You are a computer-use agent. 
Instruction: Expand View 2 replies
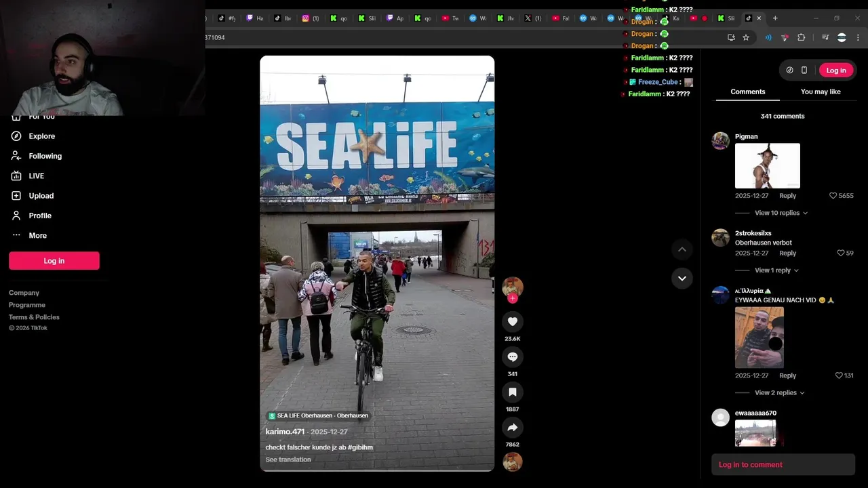[780, 392]
